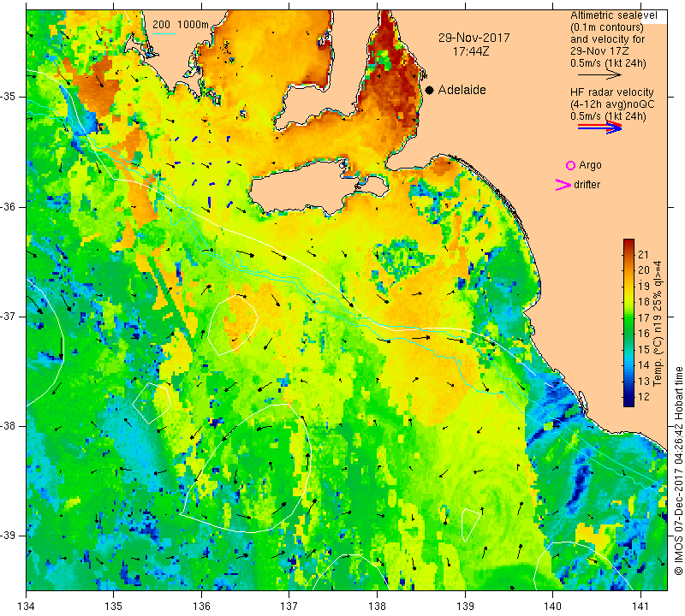
Task: Click the temperature color bar scale
Action: 628,323
